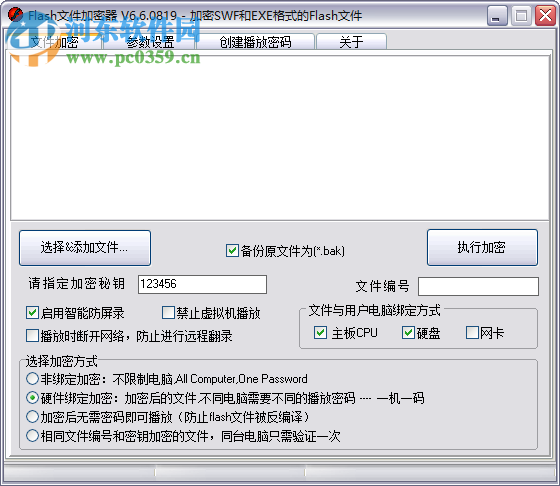The image size is (560, 486).
Task: Click the 加密秘钥 input field with 123456
Action: click(x=202, y=284)
